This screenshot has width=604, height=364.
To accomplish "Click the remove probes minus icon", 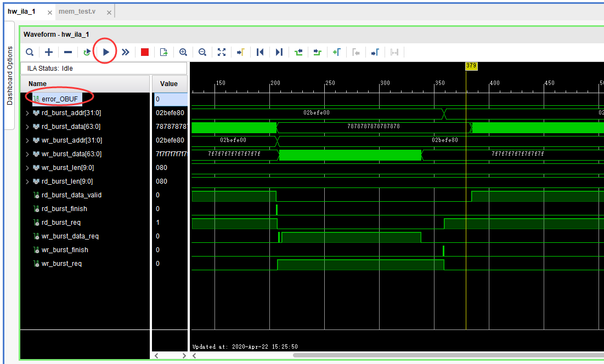I will [68, 52].
